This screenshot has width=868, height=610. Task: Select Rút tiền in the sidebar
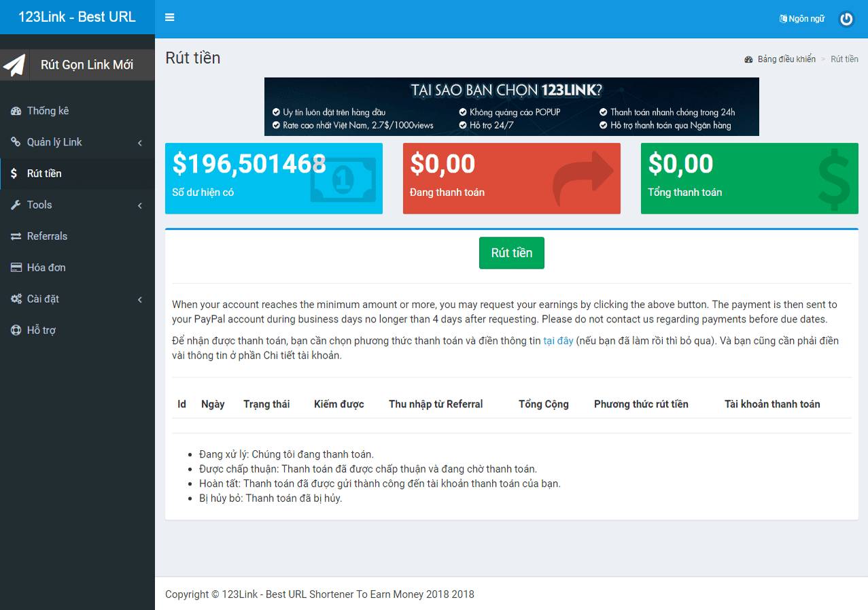[x=77, y=173]
